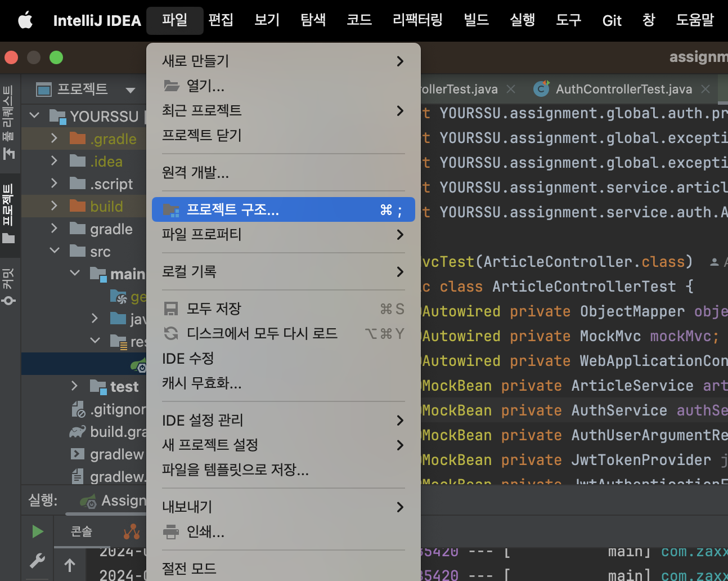Select the build.gradle file
The image size is (728, 581).
[x=108, y=432]
